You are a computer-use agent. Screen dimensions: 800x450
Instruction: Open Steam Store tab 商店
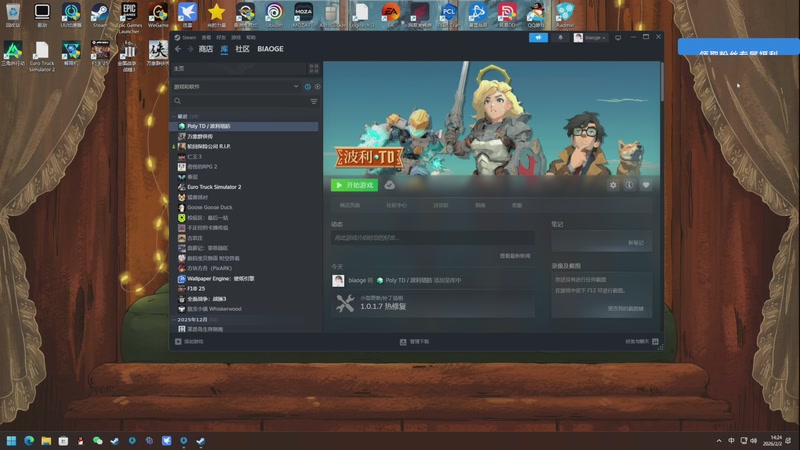point(206,49)
